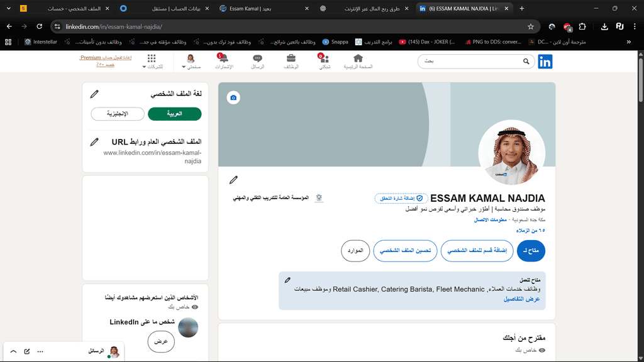This screenshot has width=644, height=362.
Task: Open برامج التدريب bookmark
Action: [374, 42]
